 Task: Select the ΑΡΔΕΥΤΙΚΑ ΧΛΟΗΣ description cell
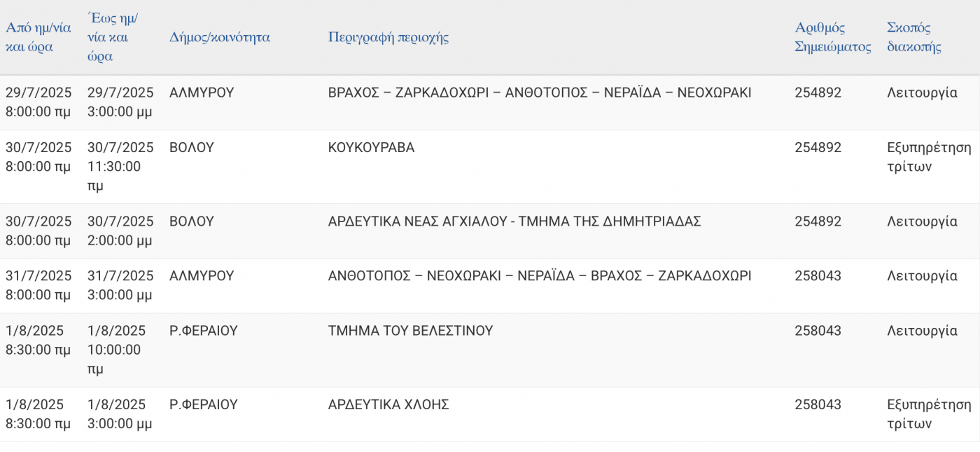click(x=388, y=404)
